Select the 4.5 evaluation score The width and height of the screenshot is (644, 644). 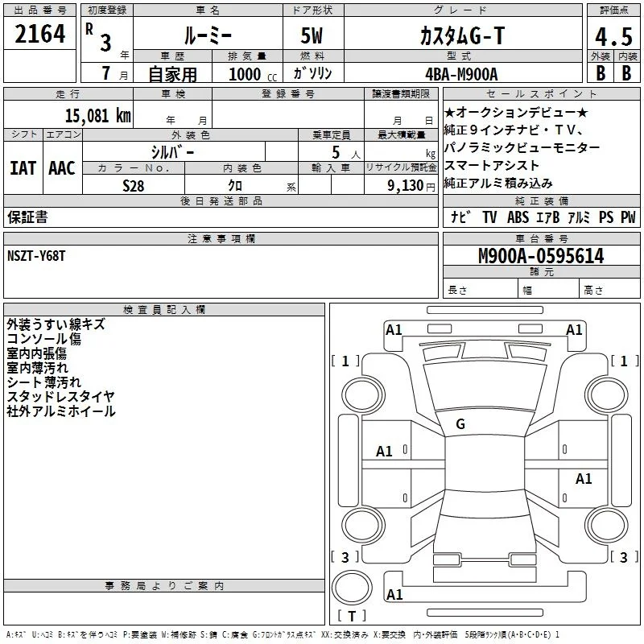coord(613,37)
